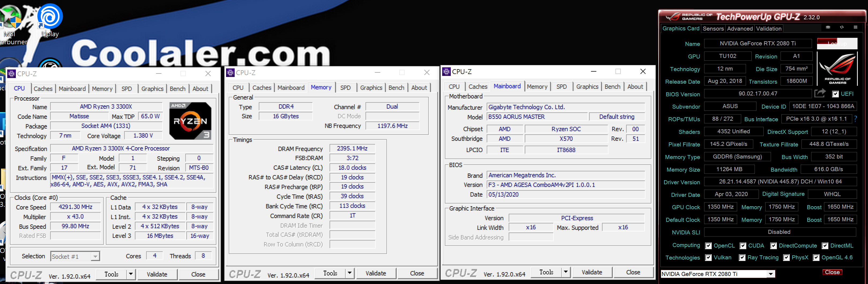Click the GPU-Z refresh icon
868x284 pixels.
pos(842,27)
